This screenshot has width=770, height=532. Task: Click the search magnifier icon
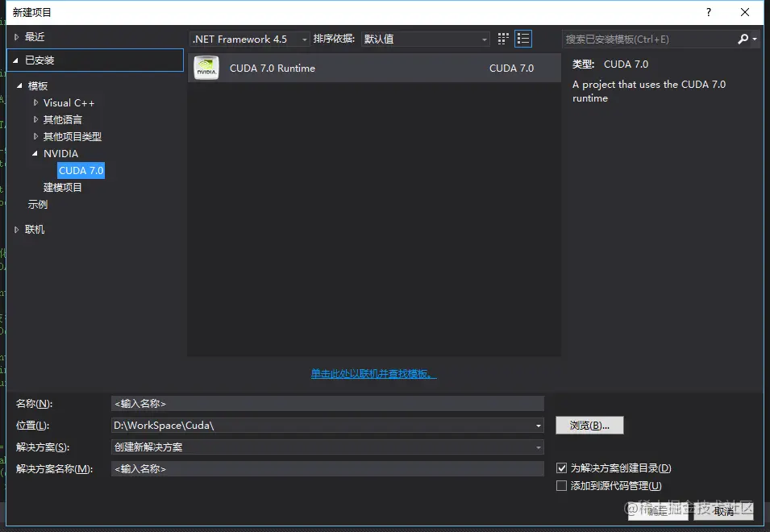click(x=743, y=39)
